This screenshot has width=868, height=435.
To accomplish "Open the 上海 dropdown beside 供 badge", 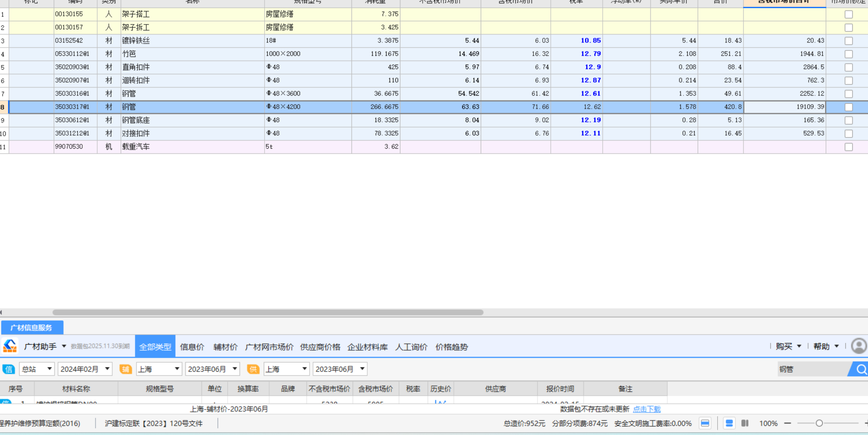I will (x=287, y=369).
